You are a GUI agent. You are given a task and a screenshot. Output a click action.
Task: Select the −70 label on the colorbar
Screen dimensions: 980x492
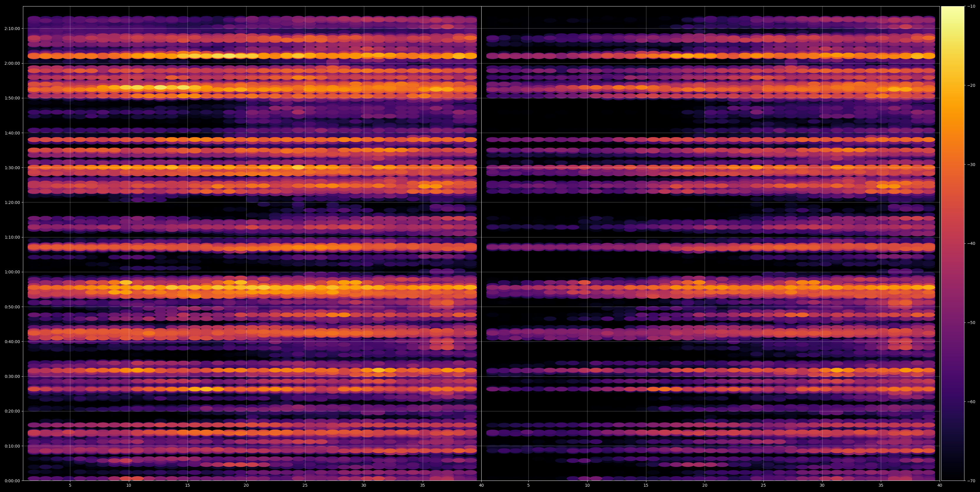tap(971, 481)
